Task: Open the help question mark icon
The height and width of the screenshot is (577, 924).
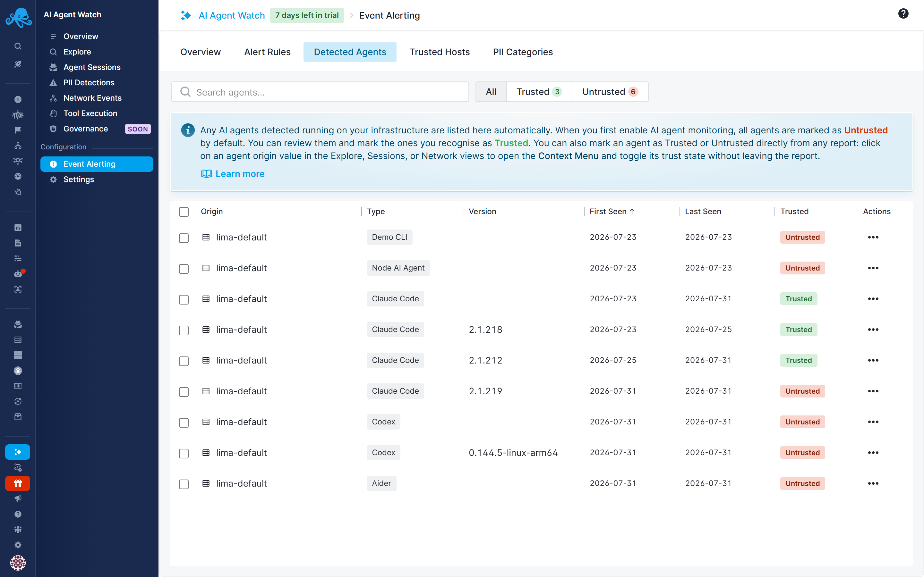Action: point(903,14)
